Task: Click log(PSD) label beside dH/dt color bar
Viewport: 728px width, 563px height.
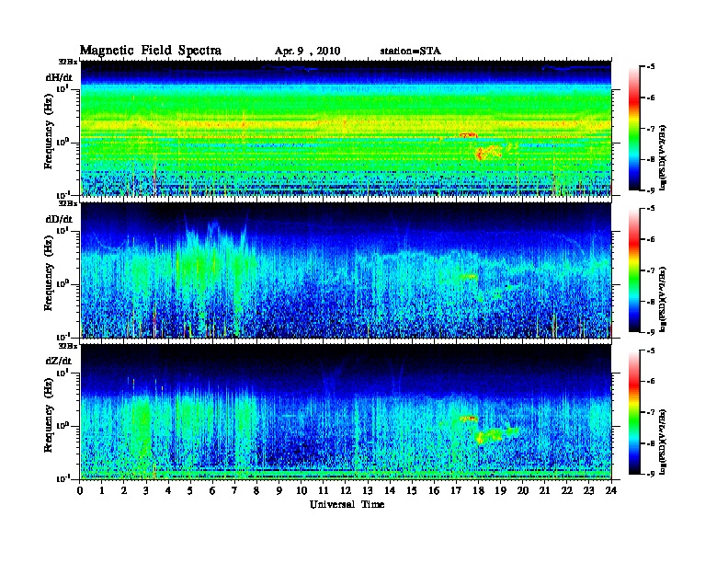Action: 663,158
